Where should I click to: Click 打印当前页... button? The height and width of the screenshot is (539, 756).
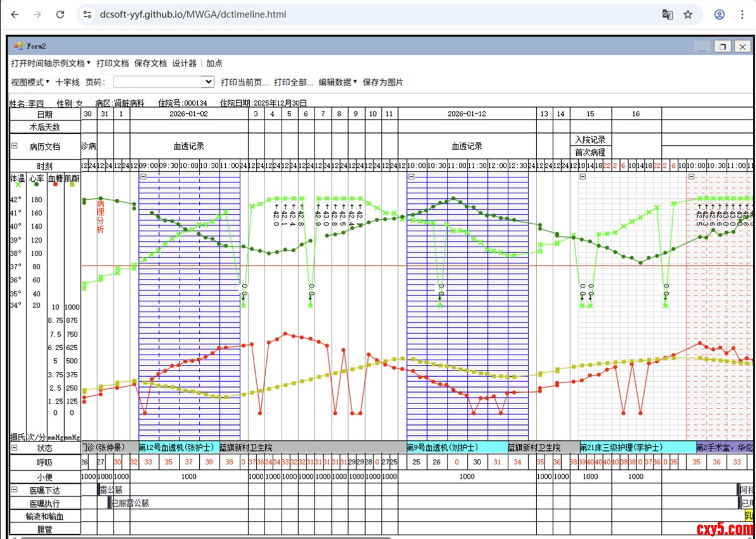(244, 82)
